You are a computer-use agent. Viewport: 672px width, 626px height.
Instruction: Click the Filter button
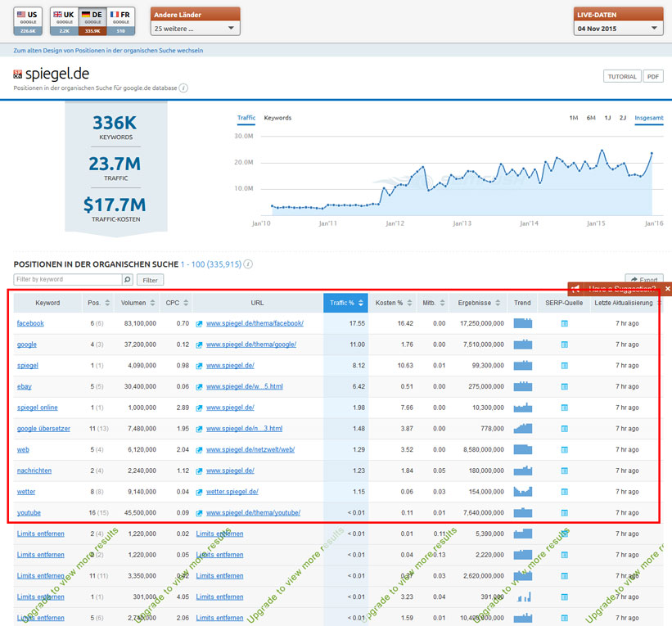tap(150, 280)
